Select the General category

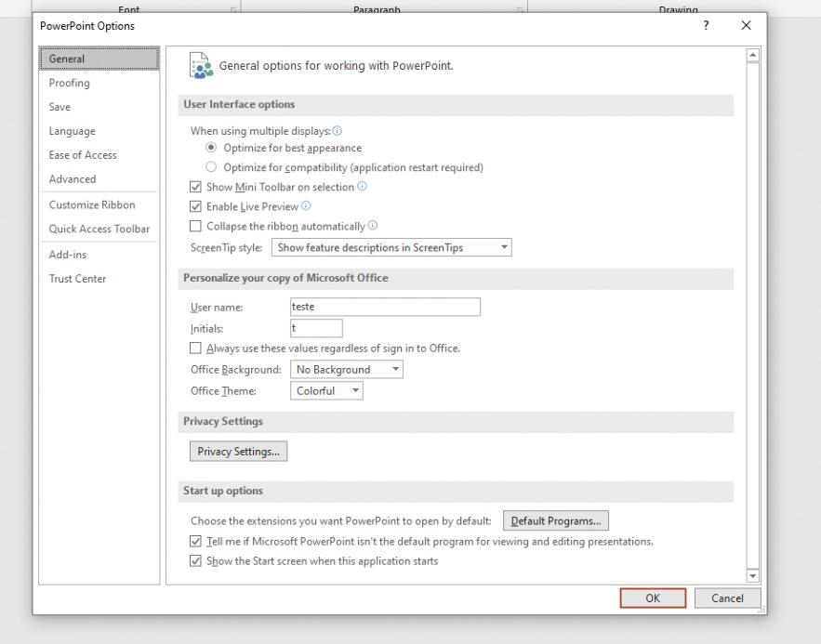99,59
